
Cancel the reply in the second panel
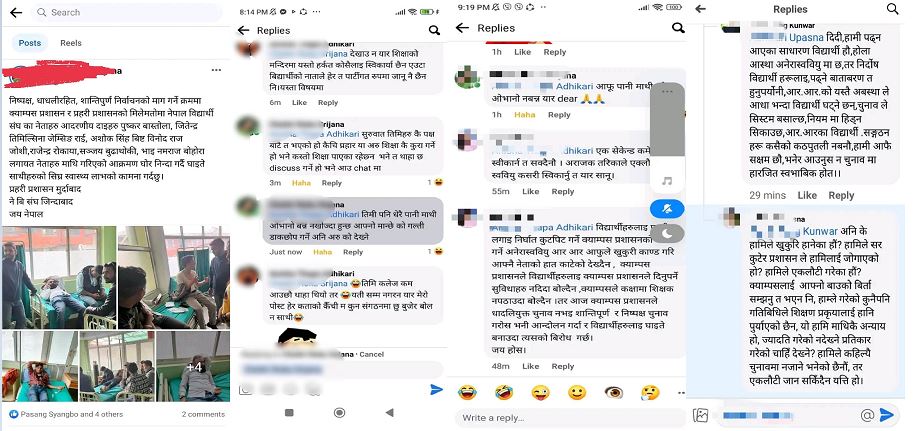tap(371, 354)
